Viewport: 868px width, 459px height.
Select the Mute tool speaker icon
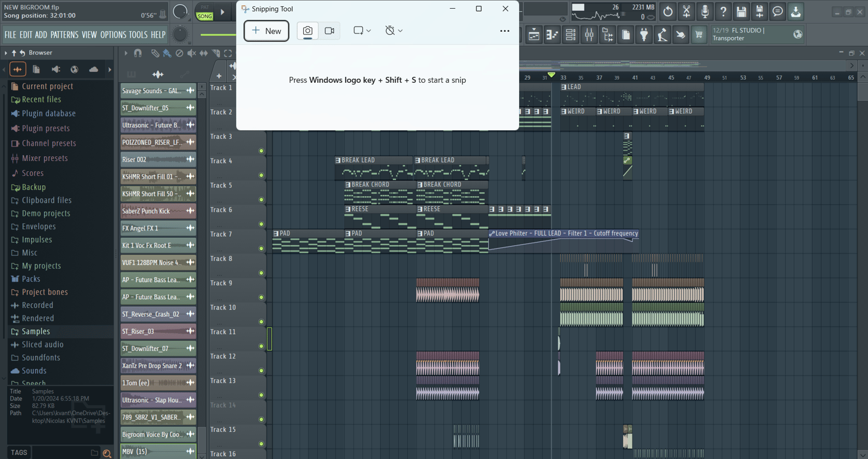(x=192, y=53)
